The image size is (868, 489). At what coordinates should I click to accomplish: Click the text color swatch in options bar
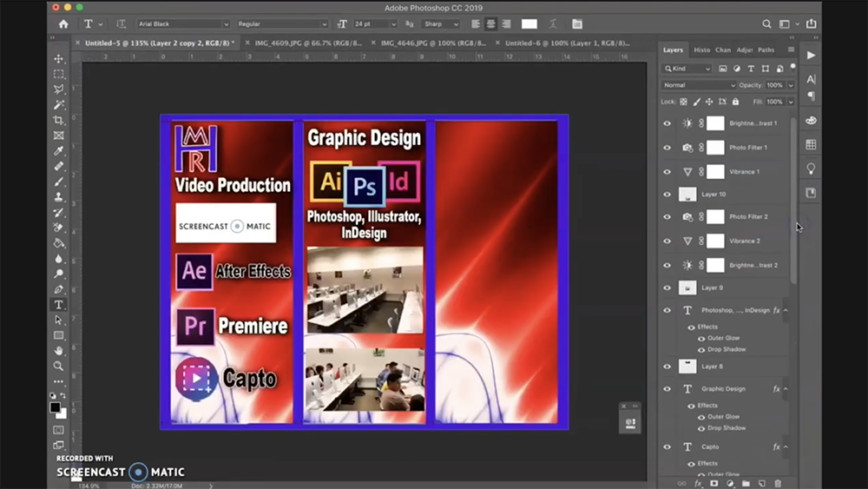(529, 23)
